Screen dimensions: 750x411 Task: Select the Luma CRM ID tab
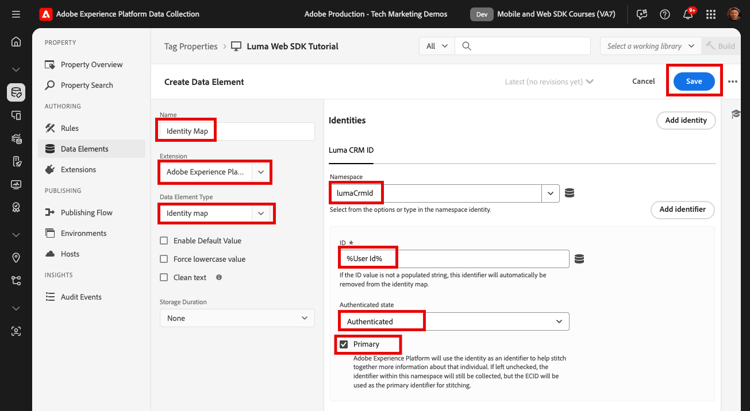point(351,150)
